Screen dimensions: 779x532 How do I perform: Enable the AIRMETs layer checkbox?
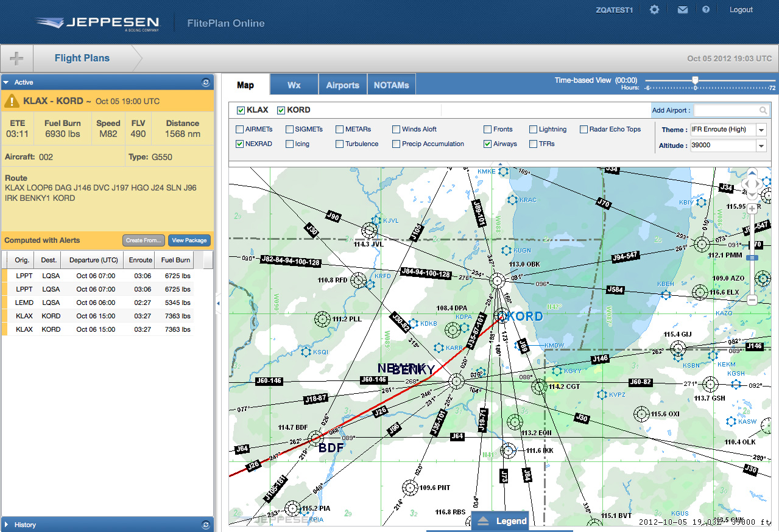239,129
